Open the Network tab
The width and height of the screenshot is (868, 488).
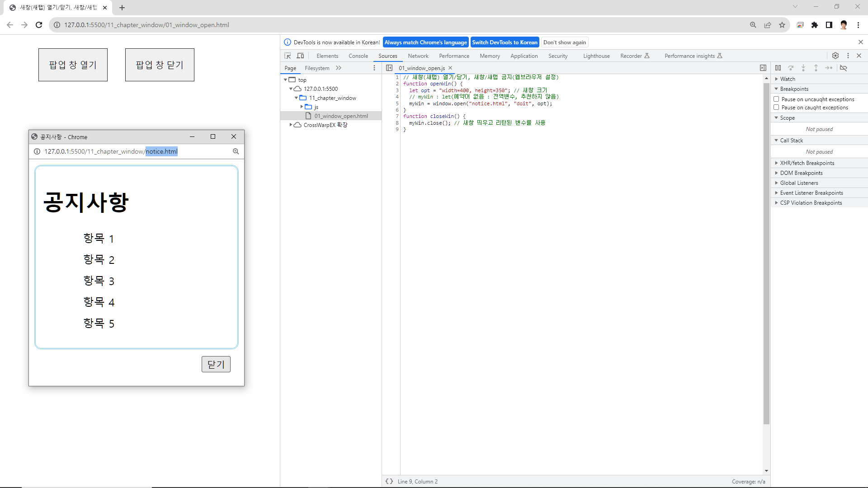pyautogui.click(x=418, y=56)
